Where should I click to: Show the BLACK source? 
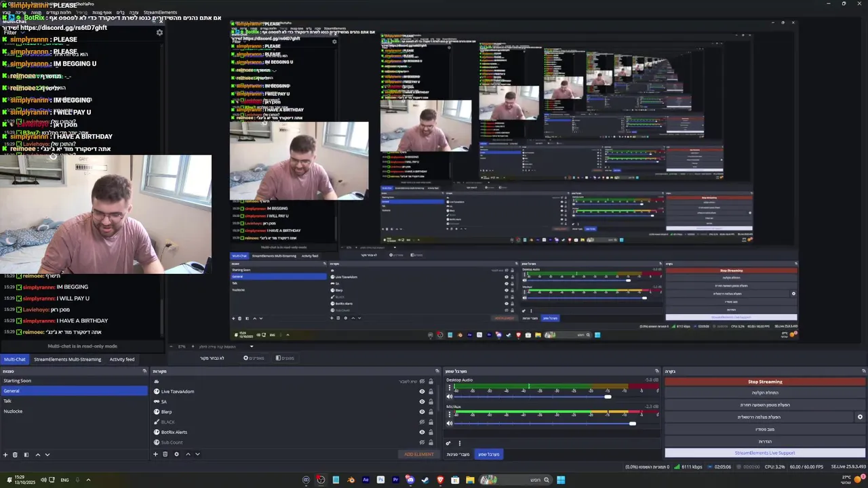coord(422,422)
